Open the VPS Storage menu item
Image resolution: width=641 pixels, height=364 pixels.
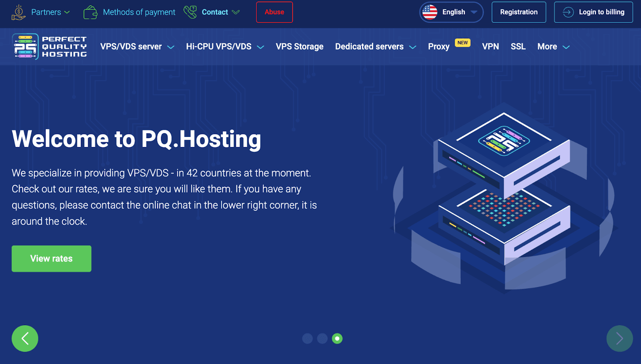(x=300, y=47)
